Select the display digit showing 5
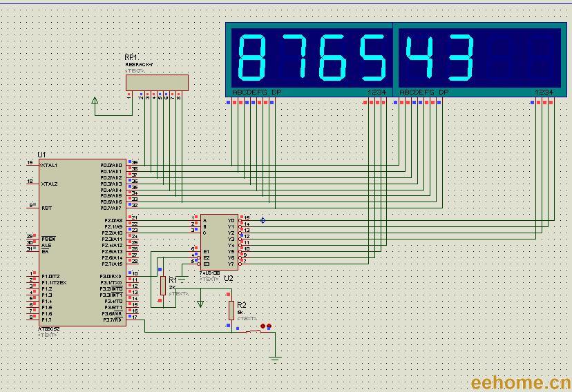The height and width of the screenshot is (392, 572). tap(372, 57)
